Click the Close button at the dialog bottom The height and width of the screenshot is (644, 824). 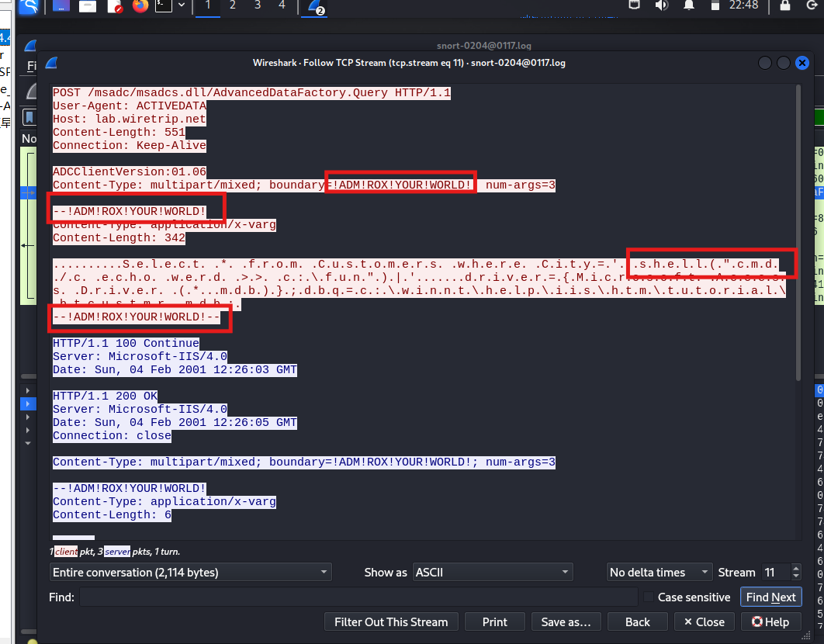705,622
